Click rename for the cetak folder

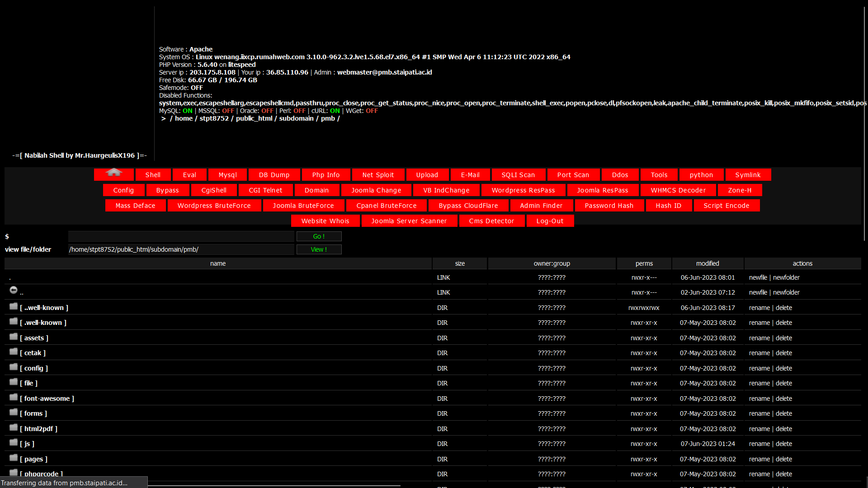[x=759, y=353]
